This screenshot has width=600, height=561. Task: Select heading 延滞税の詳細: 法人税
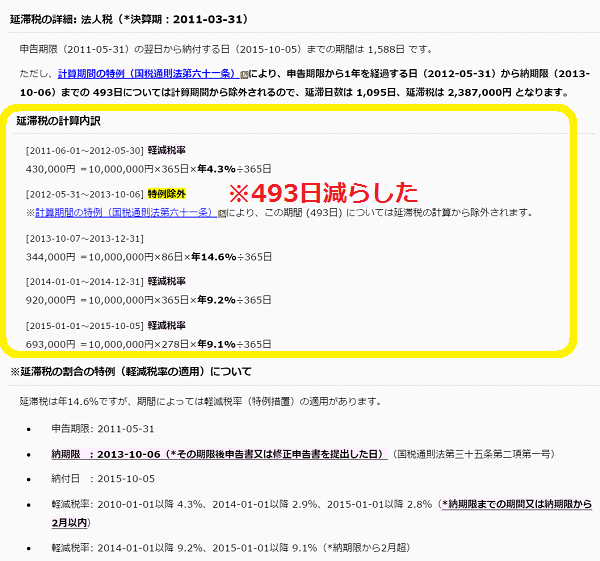[x=130, y=19]
